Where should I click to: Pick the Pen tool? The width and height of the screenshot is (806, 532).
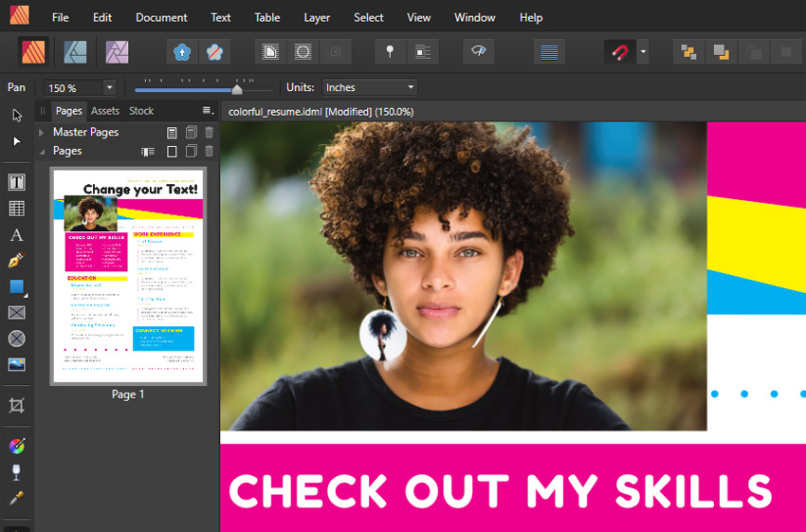pos(16,261)
